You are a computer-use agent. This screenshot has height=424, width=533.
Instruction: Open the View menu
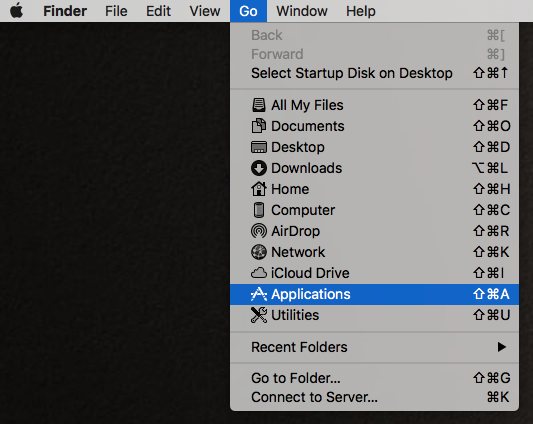coord(205,11)
